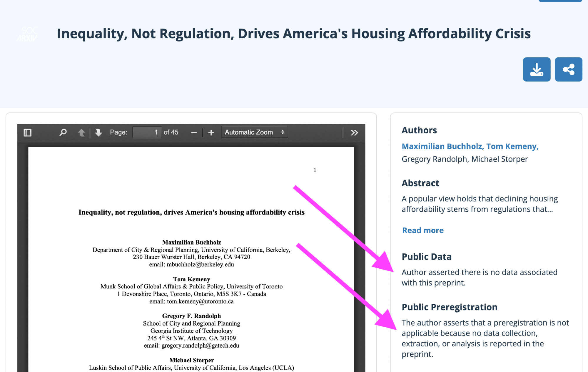Open Maximilian Buchholz author profile
The image size is (588, 372).
point(442,146)
